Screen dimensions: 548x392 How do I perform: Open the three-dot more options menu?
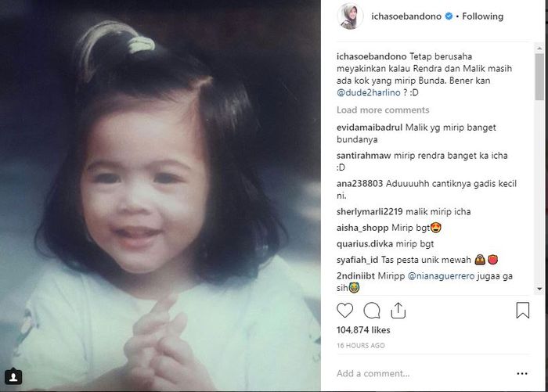click(x=522, y=374)
